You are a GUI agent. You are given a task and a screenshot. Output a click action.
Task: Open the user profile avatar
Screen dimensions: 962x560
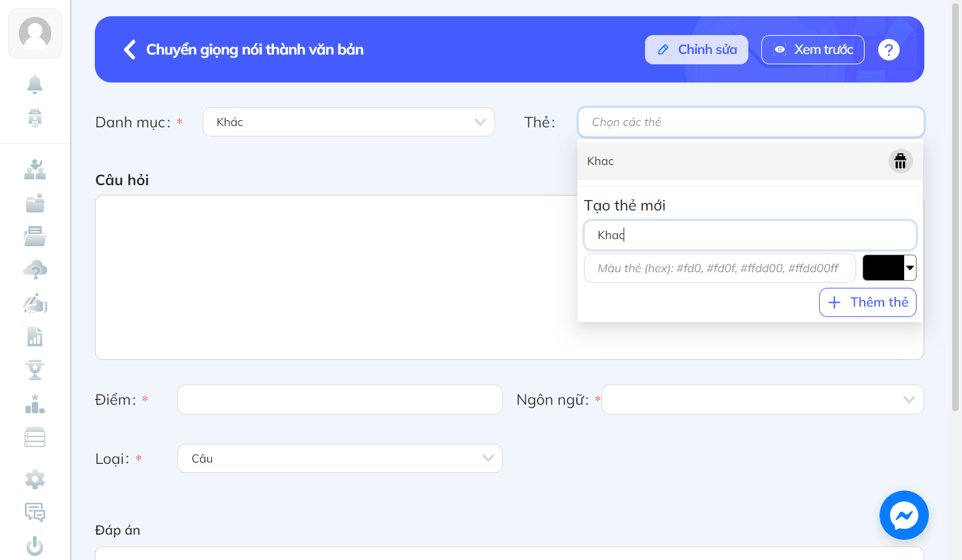click(x=35, y=33)
